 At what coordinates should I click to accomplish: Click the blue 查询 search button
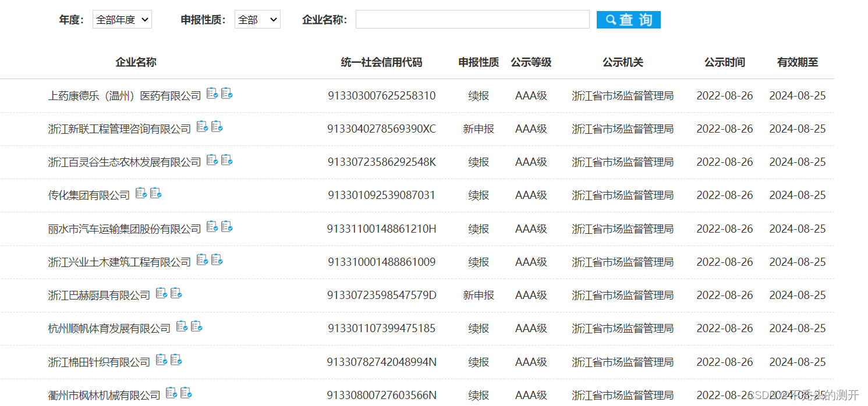[x=629, y=19]
